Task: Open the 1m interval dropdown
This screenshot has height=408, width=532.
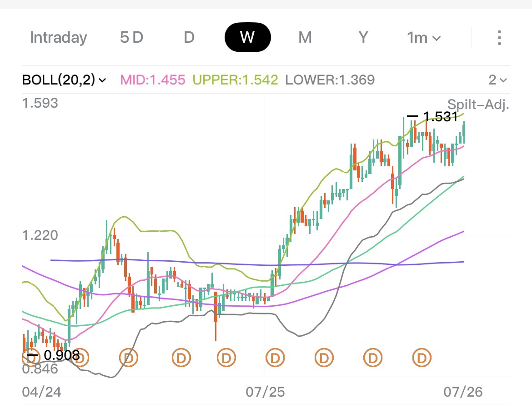Action: click(424, 38)
